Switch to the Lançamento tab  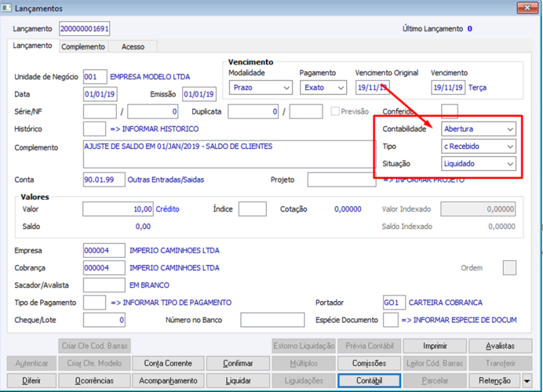33,45
